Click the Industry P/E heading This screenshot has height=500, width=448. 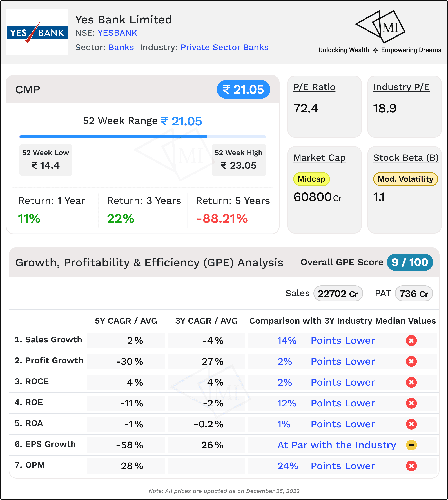401,87
